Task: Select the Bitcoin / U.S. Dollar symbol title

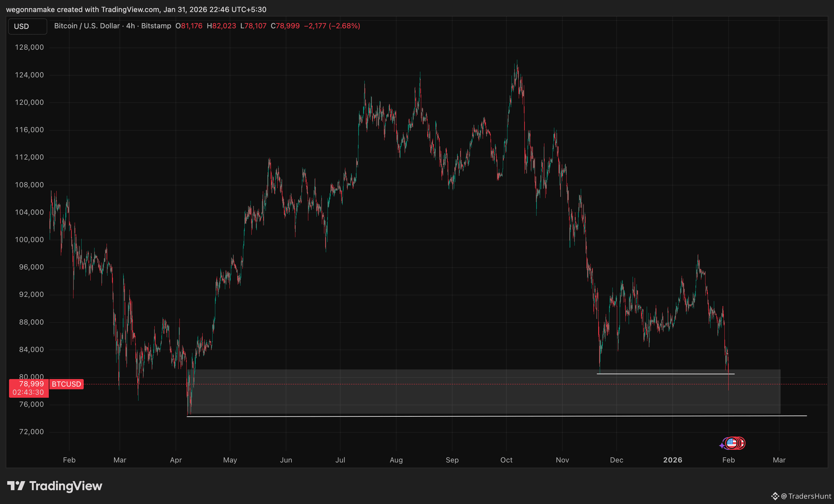Action: click(x=87, y=26)
